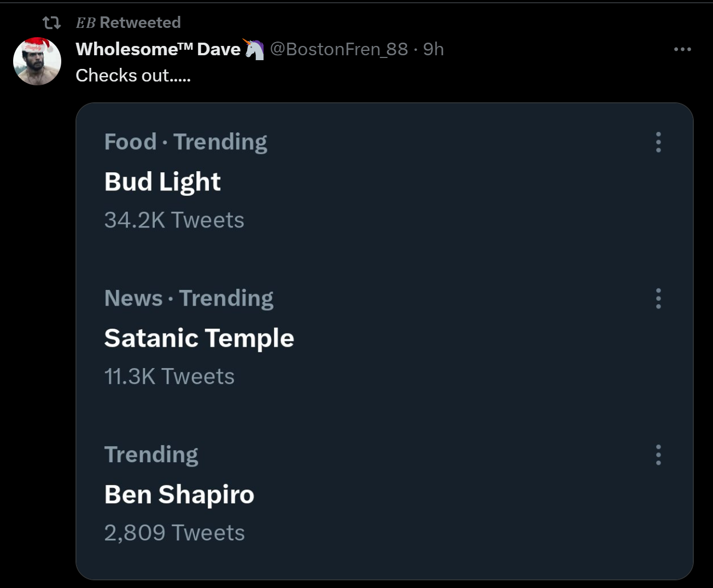Click the 9h timestamp of the tweet
The height and width of the screenshot is (588, 713).
[434, 49]
